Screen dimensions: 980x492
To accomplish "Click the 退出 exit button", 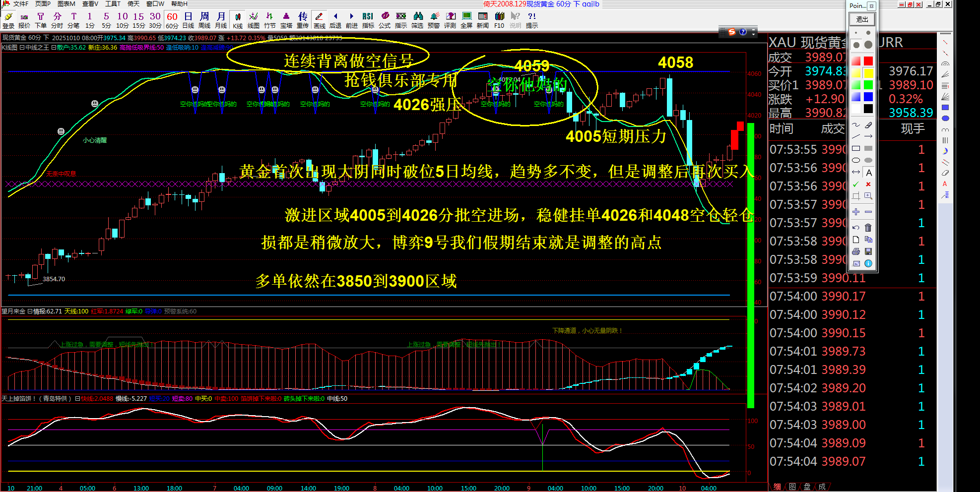I will pos(862,19).
